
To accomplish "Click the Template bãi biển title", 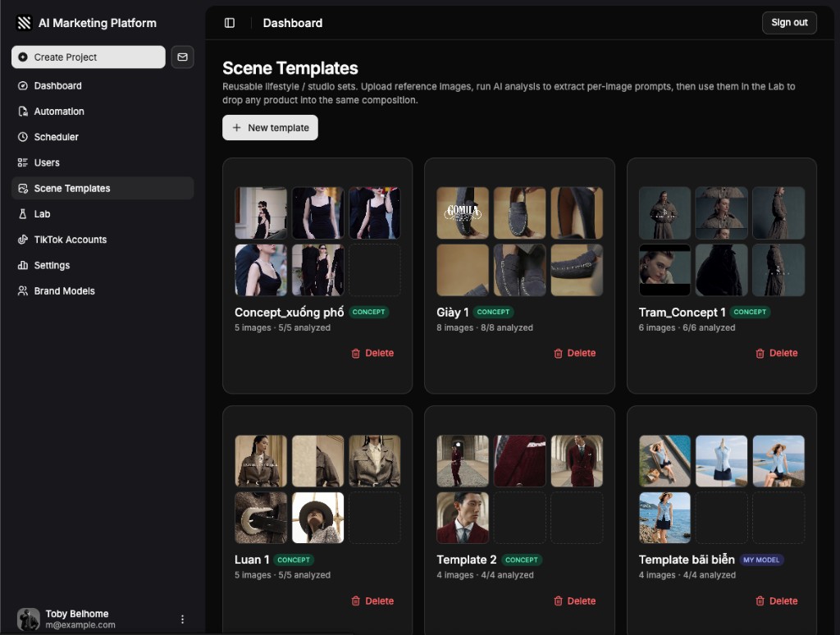I will [x=687, y=560].
